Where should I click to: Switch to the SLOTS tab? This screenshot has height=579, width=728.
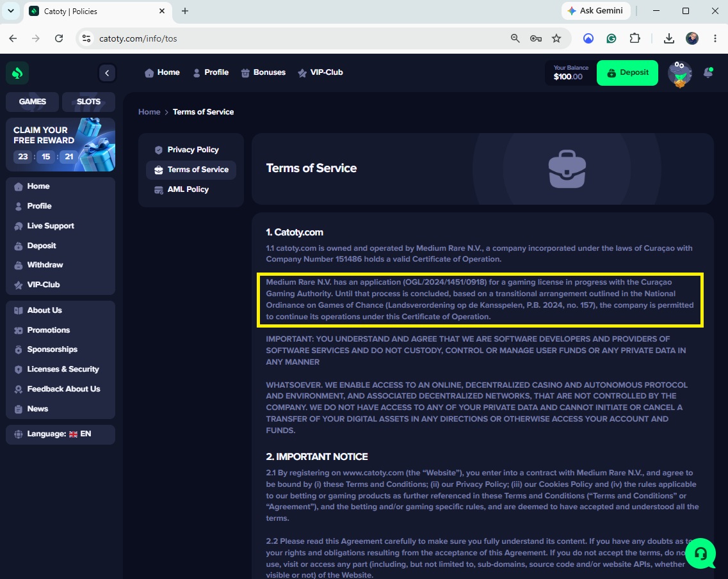click(x=88, y=102)
